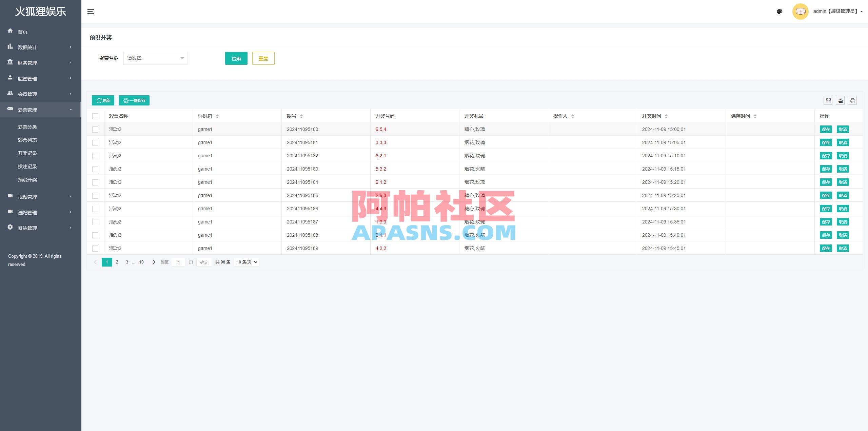Image resolution: width=868 pixels, height=431 pixels.
Task: Check the row checkbox for 期号 202411095180
Action: 95,129
